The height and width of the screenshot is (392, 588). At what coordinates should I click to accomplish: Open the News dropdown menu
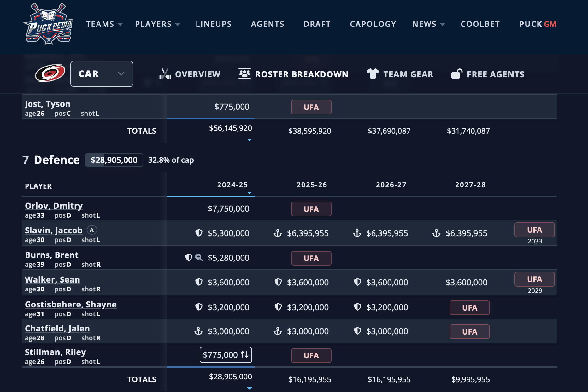coord(428,24)
